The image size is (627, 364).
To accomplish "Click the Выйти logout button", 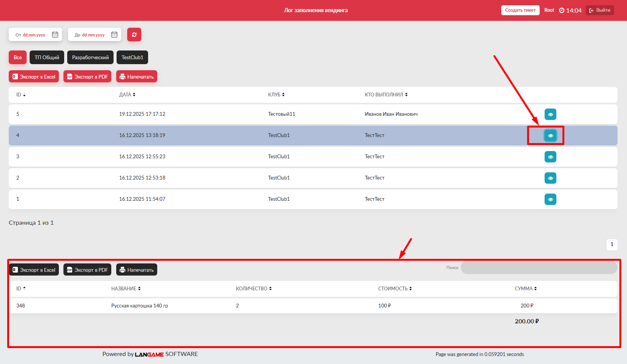I will tap(600, 10).
